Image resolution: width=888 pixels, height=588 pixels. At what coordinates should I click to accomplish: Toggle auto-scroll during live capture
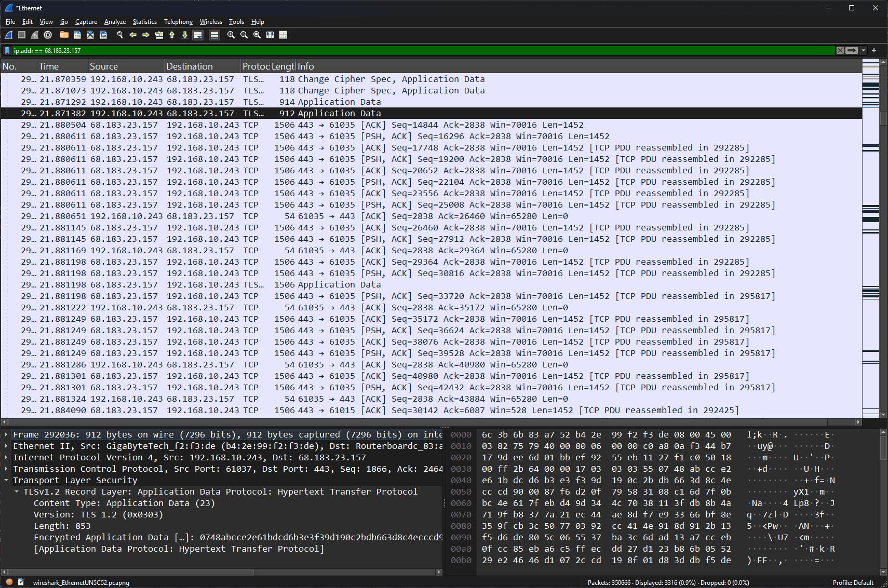tap(198, 35)
